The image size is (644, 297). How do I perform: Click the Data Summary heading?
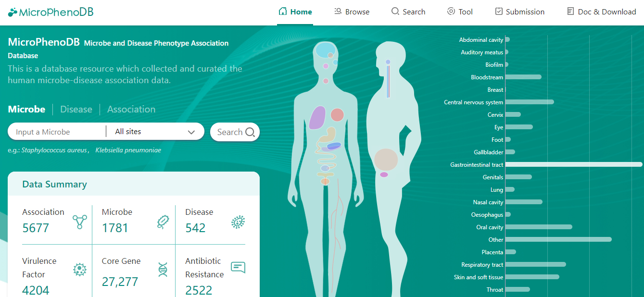coord(55,185)
